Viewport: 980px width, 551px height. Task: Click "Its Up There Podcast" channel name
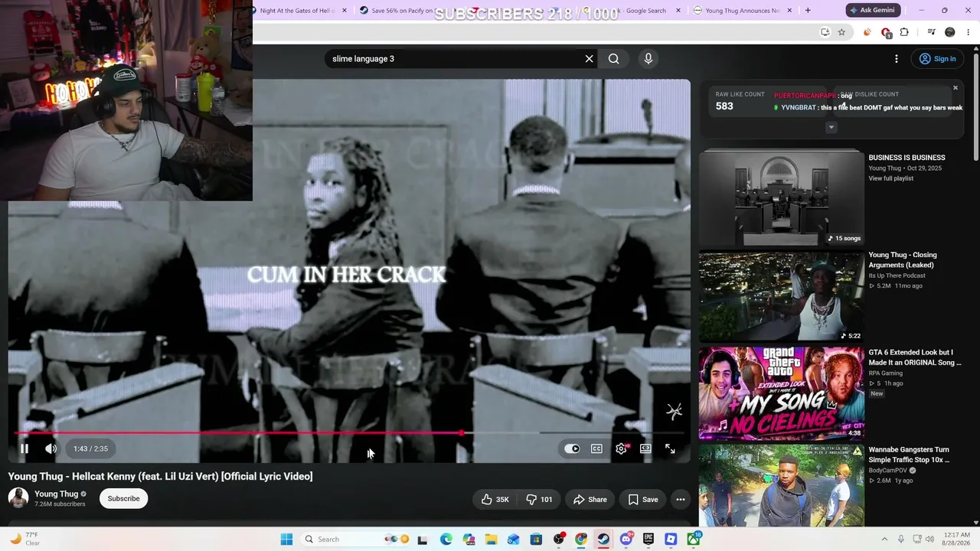pos(897,275)
